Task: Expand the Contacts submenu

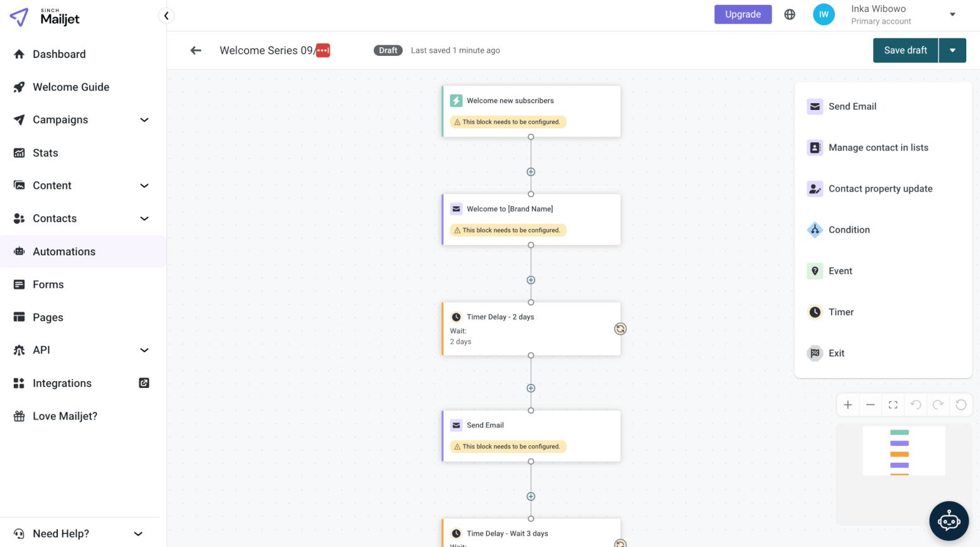Action: 144,219
